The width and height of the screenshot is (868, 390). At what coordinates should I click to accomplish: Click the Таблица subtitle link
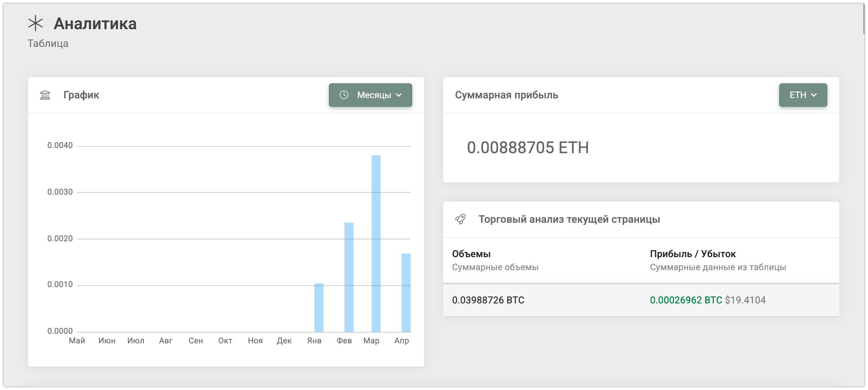(48, 44)
